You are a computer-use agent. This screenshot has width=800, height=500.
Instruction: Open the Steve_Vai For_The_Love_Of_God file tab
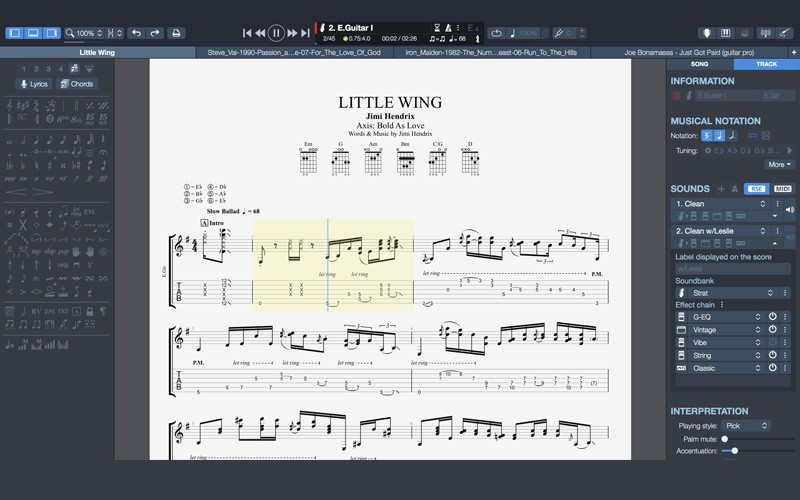(x=294, y=52)
